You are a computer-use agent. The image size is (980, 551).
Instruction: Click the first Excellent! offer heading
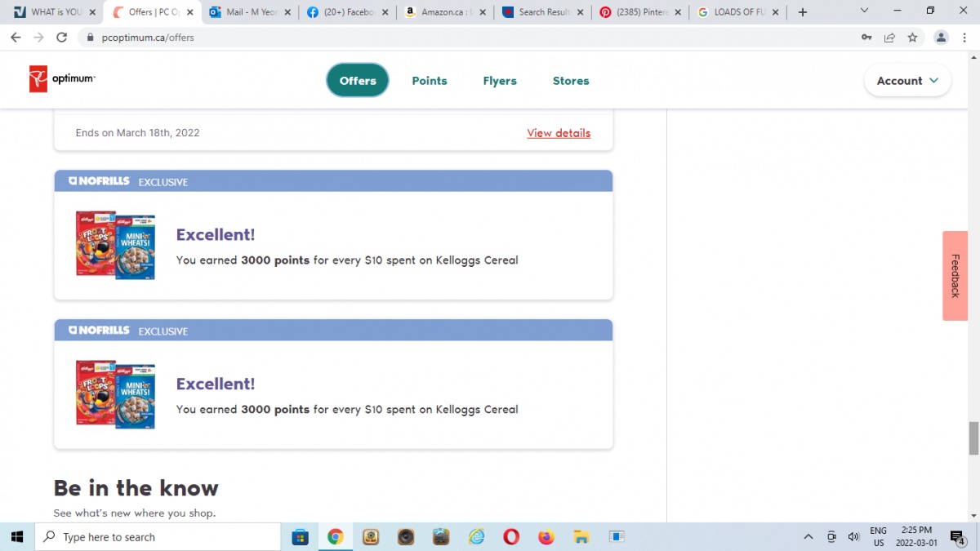tap(216, 234)
